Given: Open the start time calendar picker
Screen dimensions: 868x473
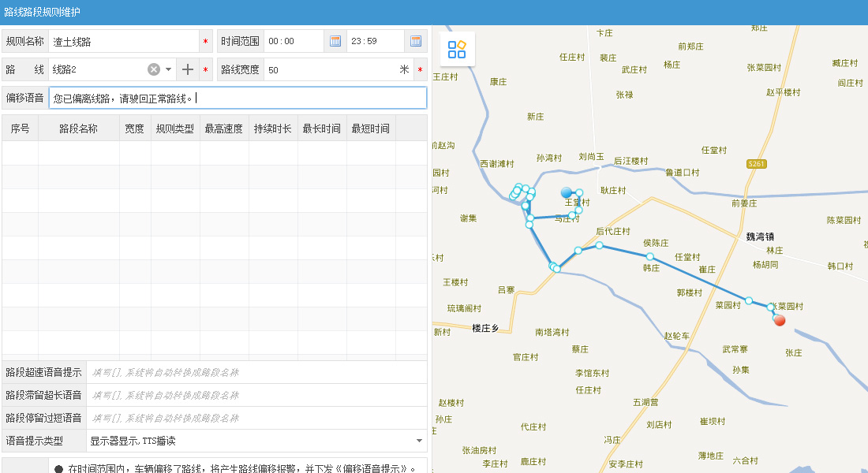Looking at the screenshot, I should pyautogui.click(x=335, y=41).
